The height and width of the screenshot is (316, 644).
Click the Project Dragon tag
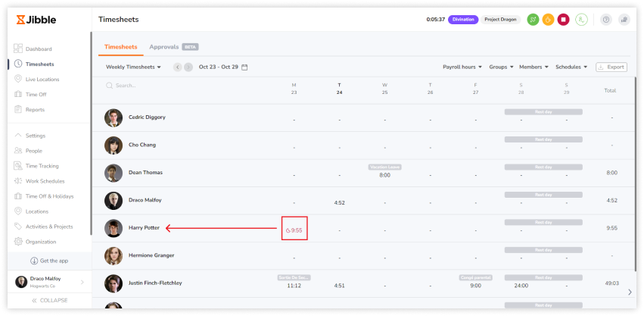[x=500, y=20]
